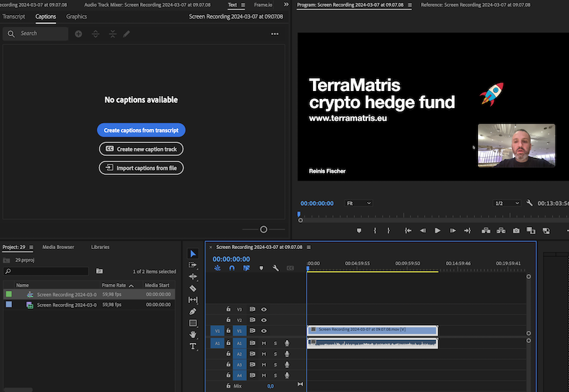Viewport: 569px width, 392px height.
Task: Open timeline display settings wrench
Action: (x=275, y=268)
